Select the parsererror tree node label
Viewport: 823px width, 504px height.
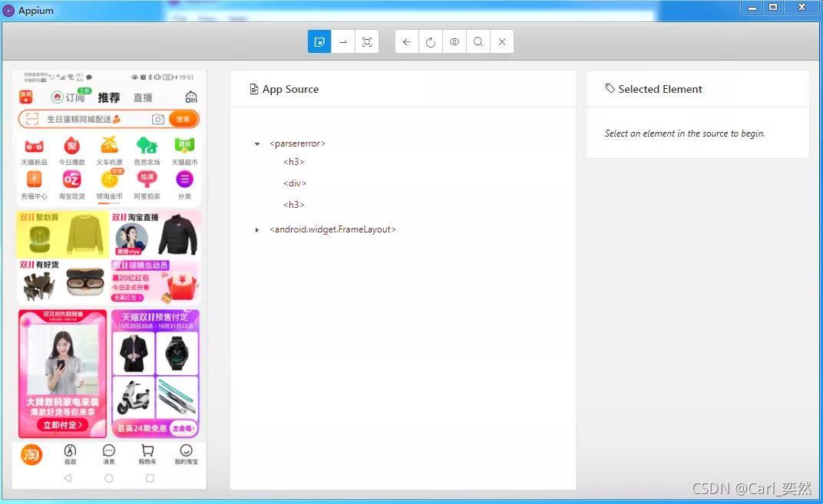tap(298, 143)
